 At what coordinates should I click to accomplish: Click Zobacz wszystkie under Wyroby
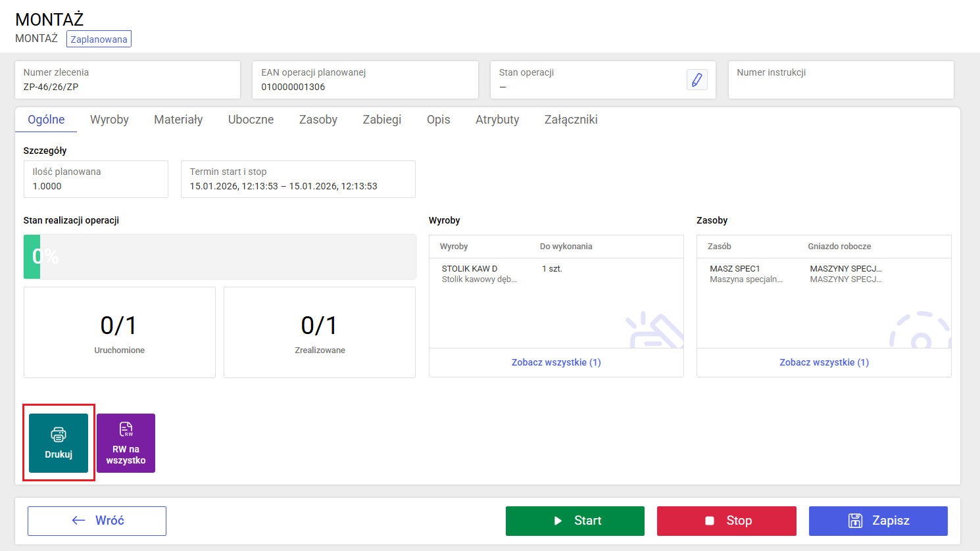556,362
